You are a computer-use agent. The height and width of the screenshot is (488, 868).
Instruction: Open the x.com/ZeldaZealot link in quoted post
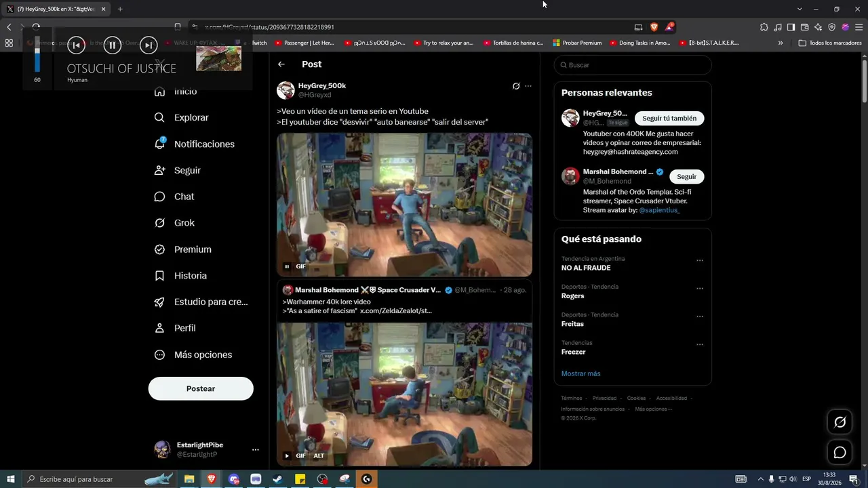[396, 310]
